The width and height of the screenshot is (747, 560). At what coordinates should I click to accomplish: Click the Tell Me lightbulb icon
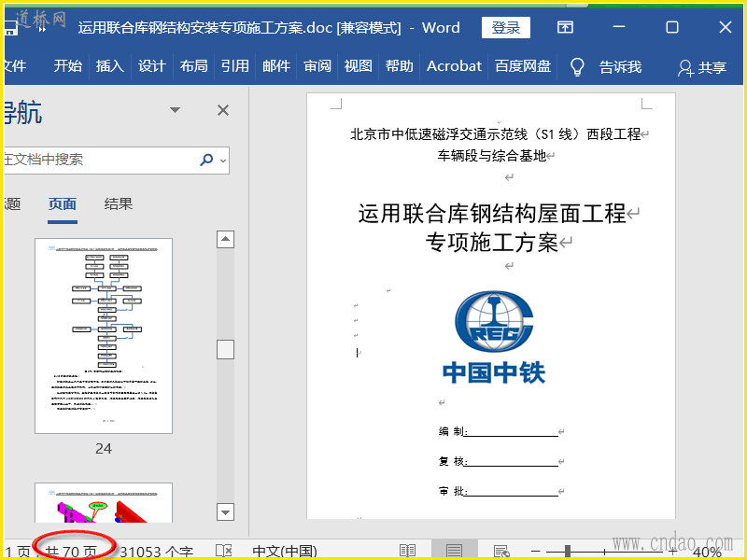pyautogui.click(x=577, y=67)
